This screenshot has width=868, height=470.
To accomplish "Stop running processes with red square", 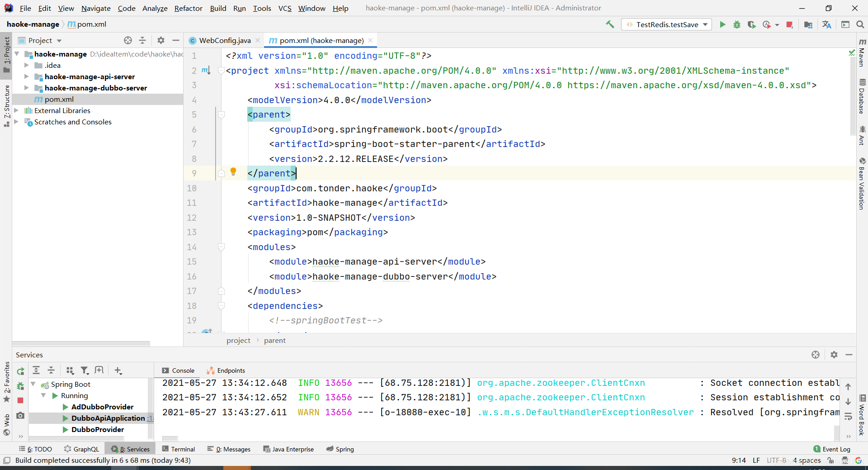I will (x=789, y=24).
